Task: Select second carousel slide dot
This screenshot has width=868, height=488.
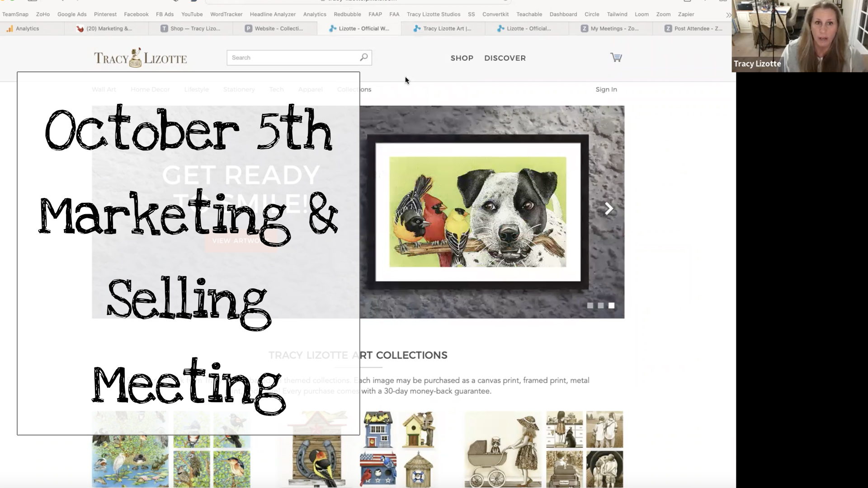Action: tap(601, 305)
